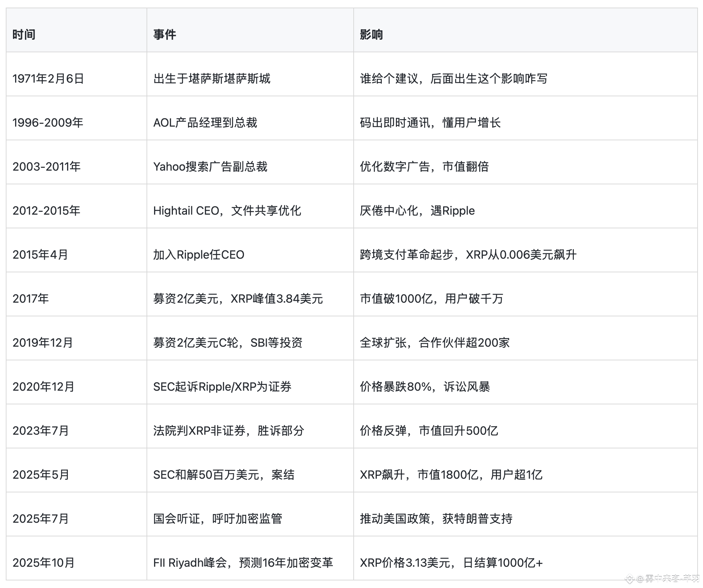Click the 事件 column header
This screenshot has width=703, height=588.
point(165,35)
